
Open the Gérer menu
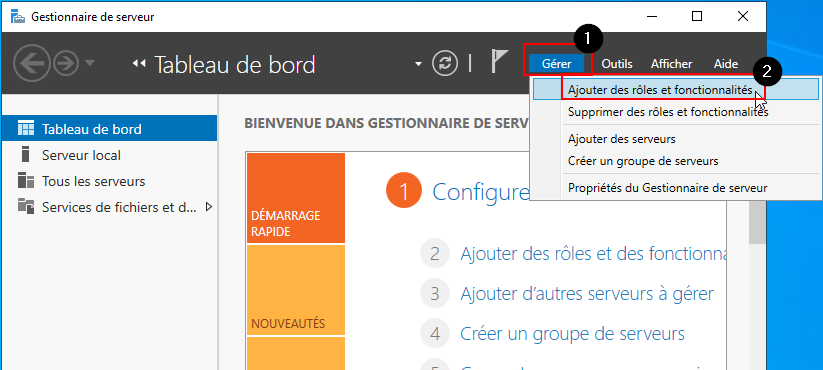(557, 64)
